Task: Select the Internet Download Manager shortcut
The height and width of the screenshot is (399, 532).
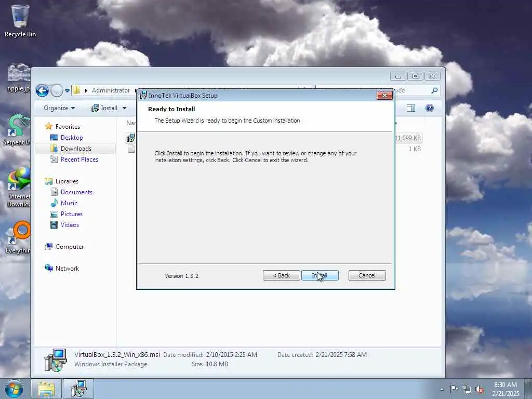Action: pos(19,187)
